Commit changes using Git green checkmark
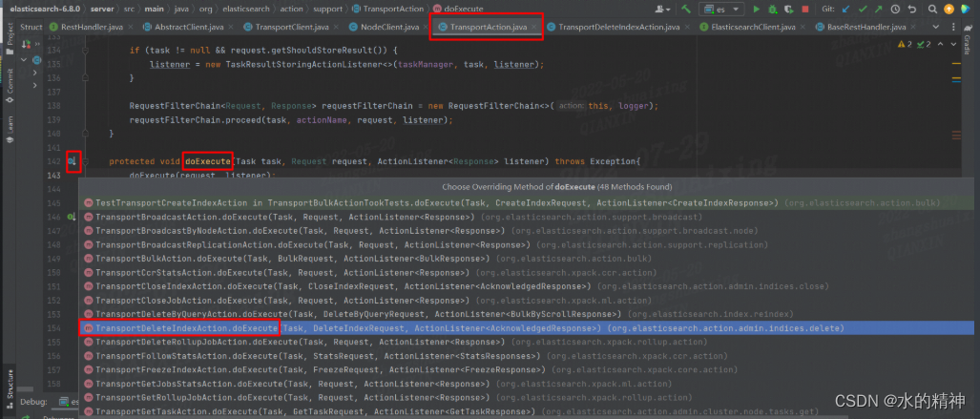Screen dimensions: 980x419 click(863, 9)
